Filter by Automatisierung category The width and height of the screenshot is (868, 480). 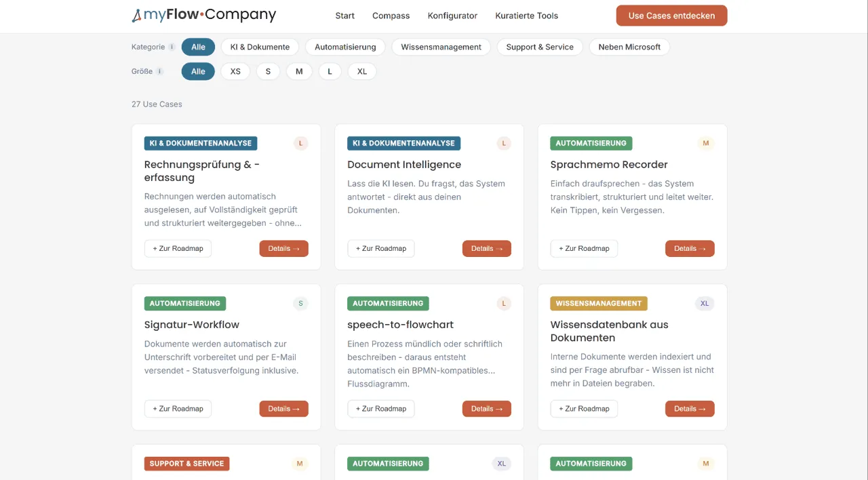click(345, 47)
